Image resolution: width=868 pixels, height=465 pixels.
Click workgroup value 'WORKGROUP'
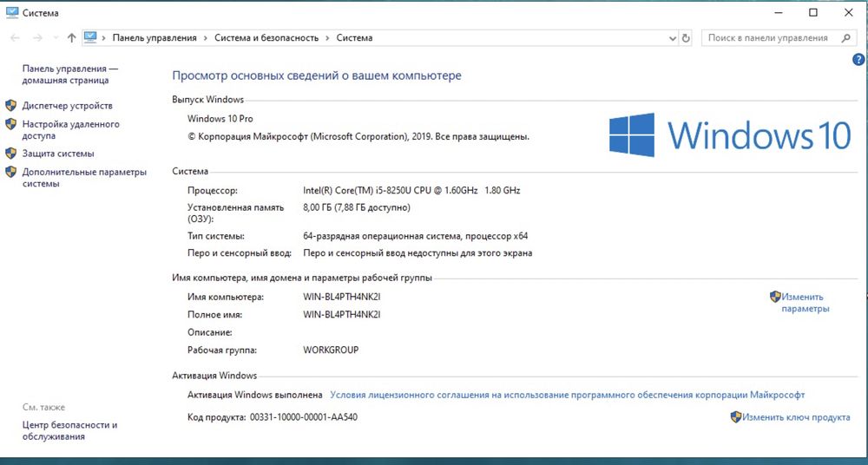tap(331, 350)
